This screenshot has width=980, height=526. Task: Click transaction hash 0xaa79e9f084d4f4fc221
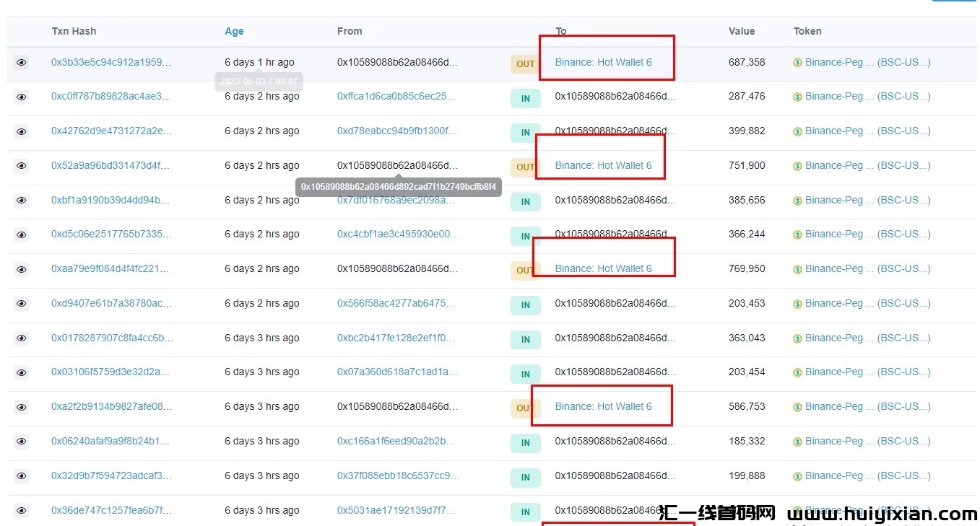tap(111, 268)
